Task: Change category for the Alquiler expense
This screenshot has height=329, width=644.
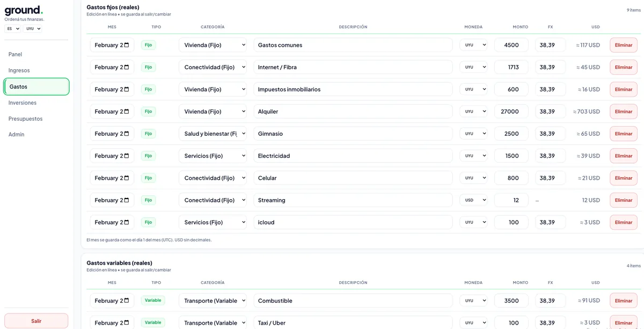Action: [x=213, y=112]
